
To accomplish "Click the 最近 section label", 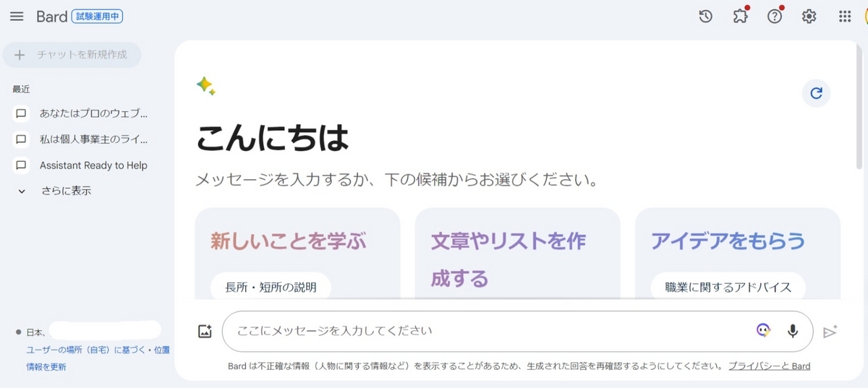I will click(21, 89).
